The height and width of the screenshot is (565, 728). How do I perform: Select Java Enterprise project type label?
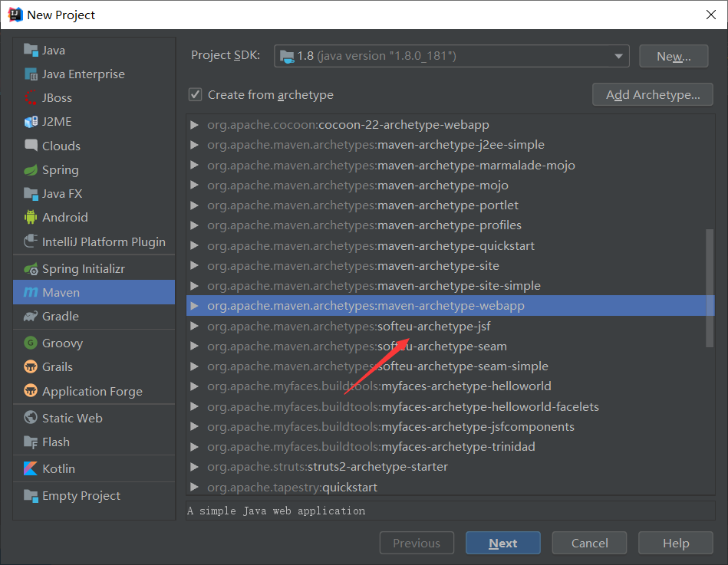pos(83,74)
